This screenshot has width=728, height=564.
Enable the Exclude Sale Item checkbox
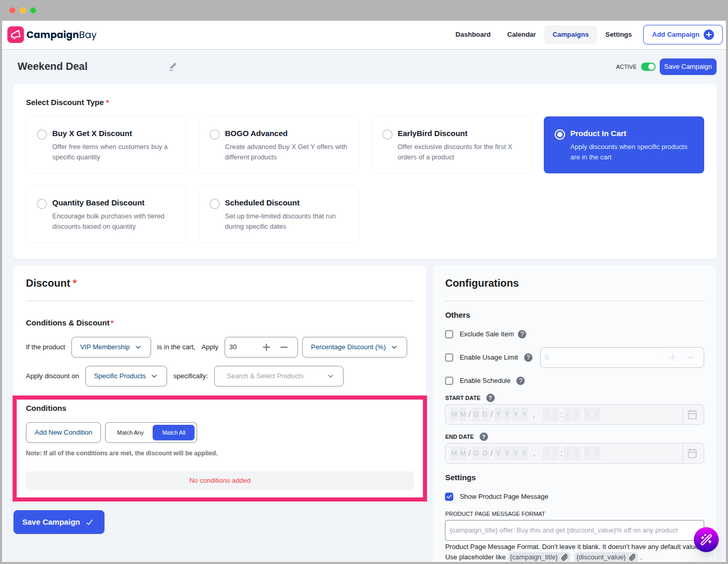(x=449, y=334)
